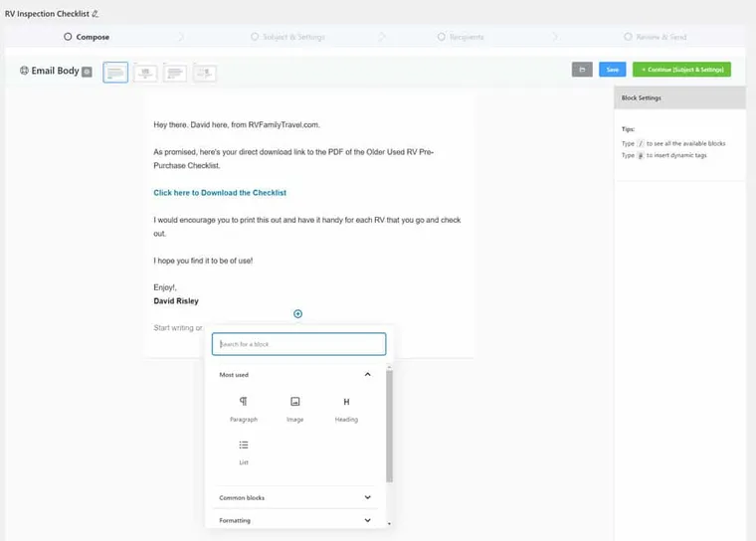
Task: Focus the Search for a block field
Action: [x=299, y=344]
